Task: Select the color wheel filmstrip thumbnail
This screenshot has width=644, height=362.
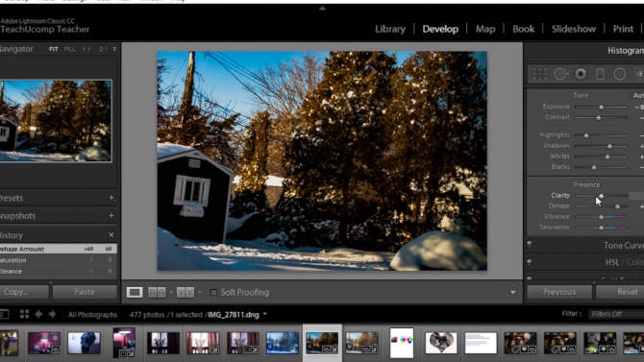Action: pos(402,343)
